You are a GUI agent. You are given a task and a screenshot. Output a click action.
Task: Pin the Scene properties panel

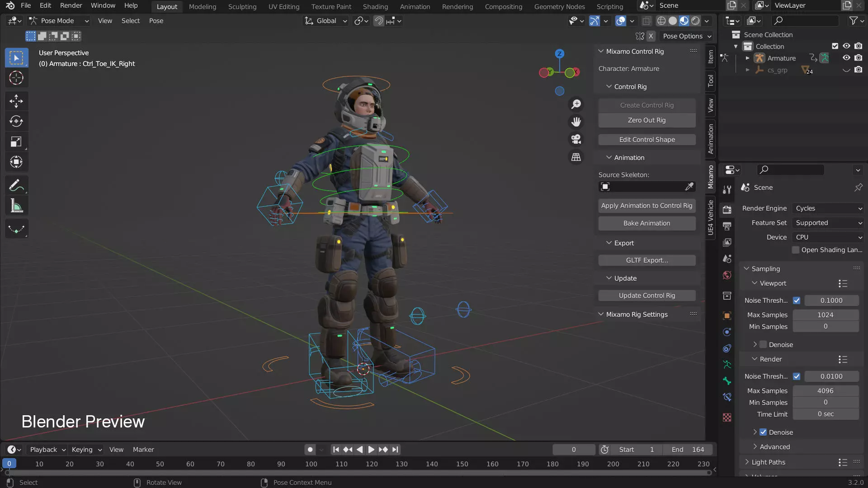coord(858,188)
